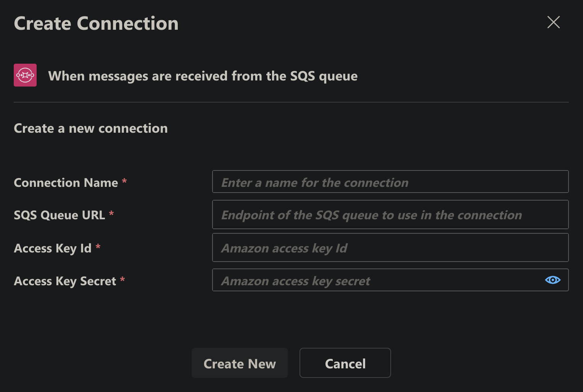583x392 pixels.
Task: Click the Create a new connection heading
Action: (90, 129)
